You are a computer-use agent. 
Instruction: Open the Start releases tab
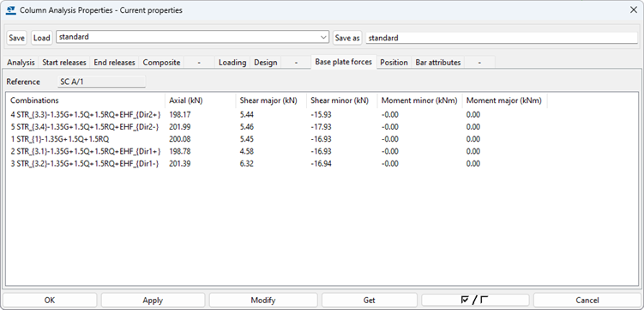64,63
